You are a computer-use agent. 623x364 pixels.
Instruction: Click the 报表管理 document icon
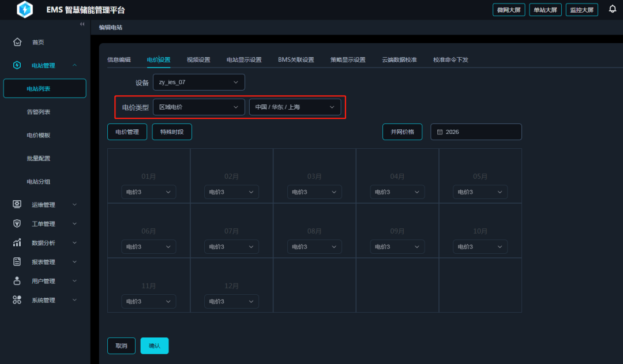pyautogui.click(x=17, y=262)
